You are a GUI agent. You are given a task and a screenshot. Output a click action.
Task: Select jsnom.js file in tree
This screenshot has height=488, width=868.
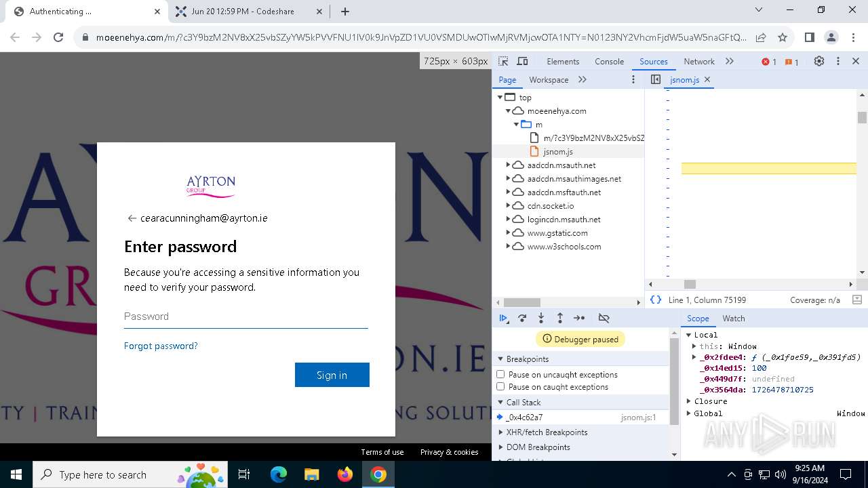pos(557,152)
